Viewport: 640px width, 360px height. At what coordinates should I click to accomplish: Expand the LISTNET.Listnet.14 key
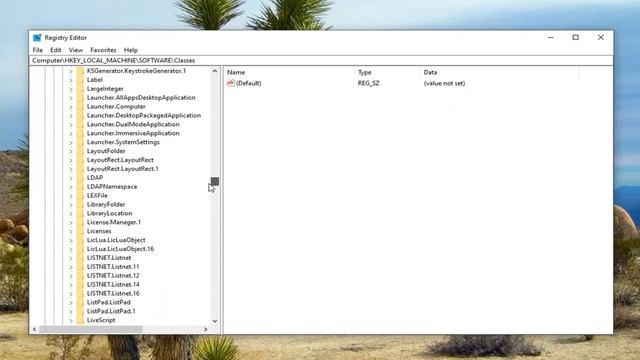coord(71,285)
